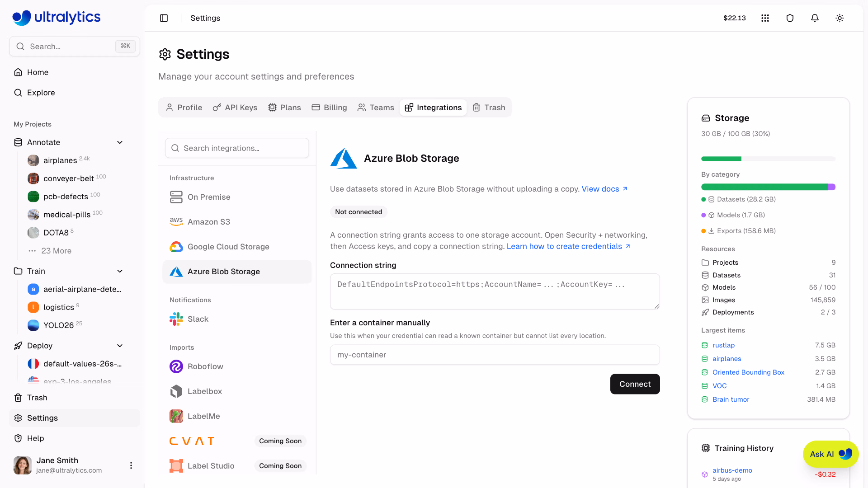Click account balance $22.13
Viewport: 868px width, 488px height.
click(734, 18)
